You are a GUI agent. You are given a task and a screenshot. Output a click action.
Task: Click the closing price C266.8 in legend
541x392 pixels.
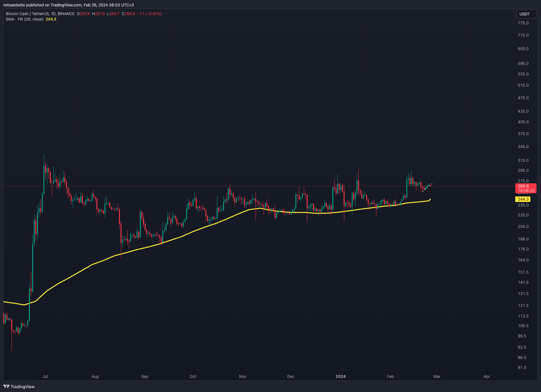[x=128, y=14]
